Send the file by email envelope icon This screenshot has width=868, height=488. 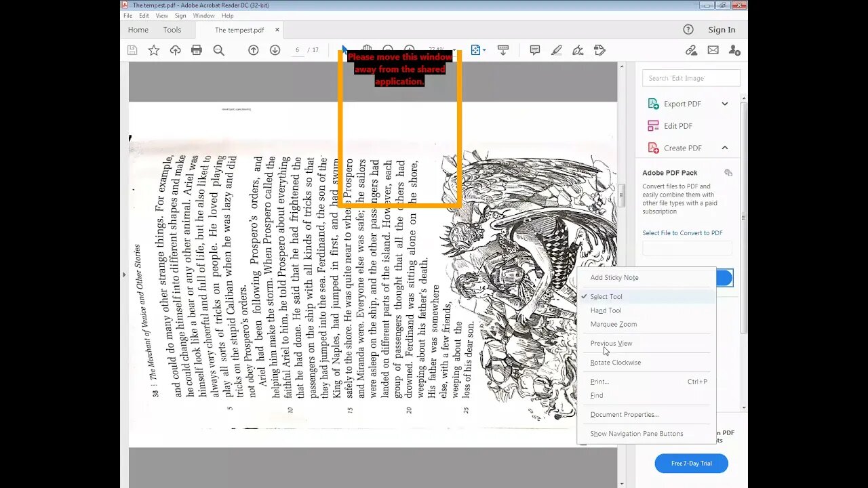713,50
